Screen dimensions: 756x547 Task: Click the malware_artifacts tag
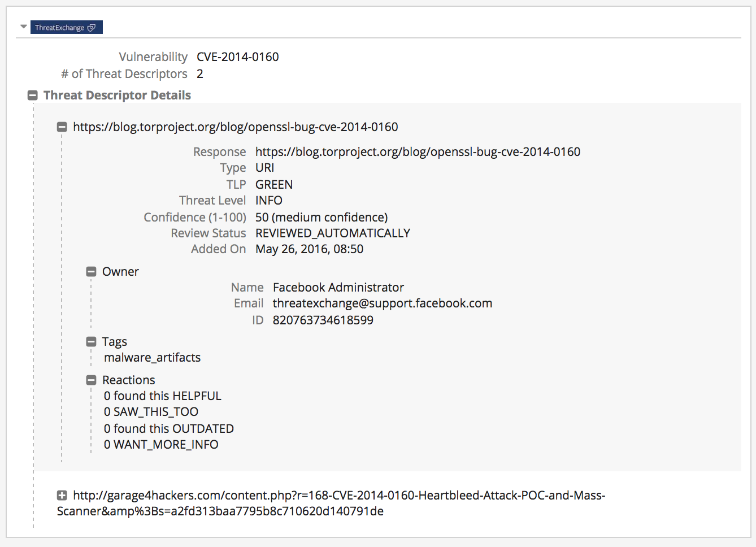click(152, 358)
